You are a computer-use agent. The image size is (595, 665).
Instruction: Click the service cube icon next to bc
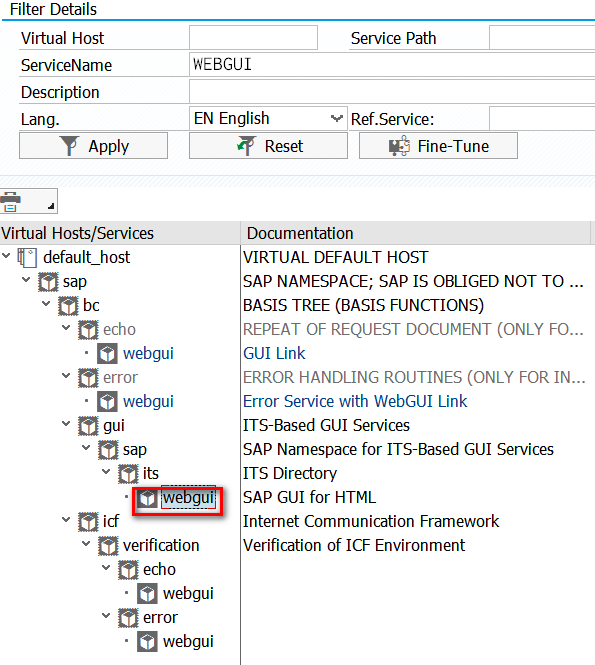(68, 306)
